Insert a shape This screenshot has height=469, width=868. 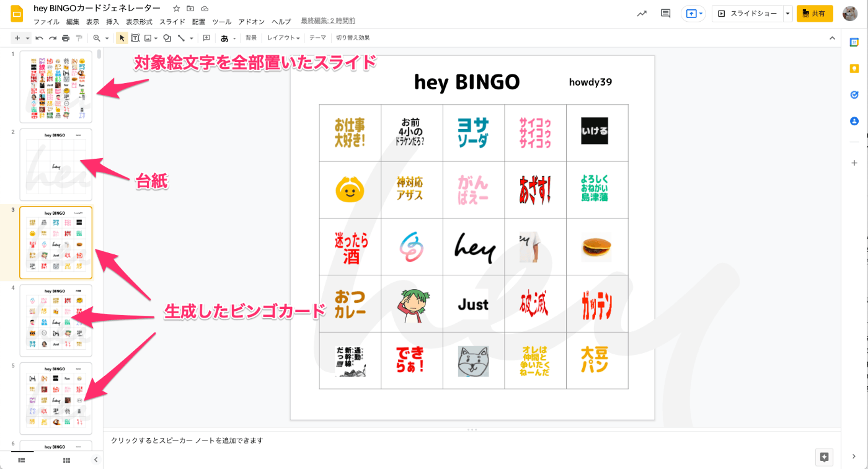point(167,38)
